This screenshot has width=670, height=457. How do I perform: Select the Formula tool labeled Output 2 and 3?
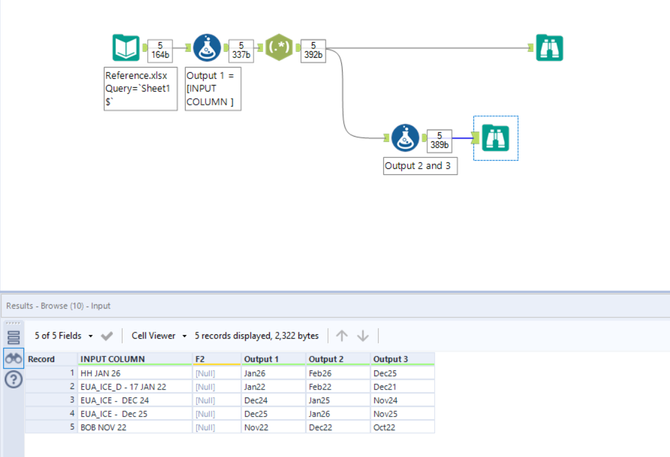tap(405, 138)
